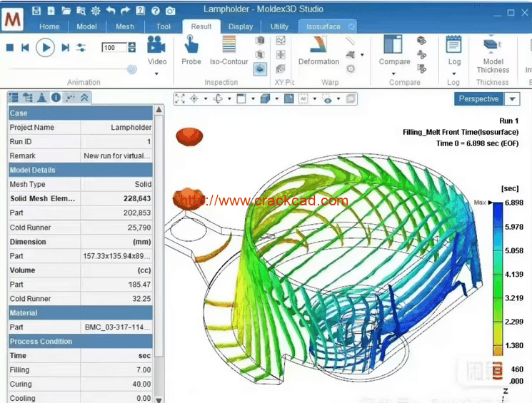
Task: Toggle the visibility eye icon in view toolbar
Action: (327, 98)
